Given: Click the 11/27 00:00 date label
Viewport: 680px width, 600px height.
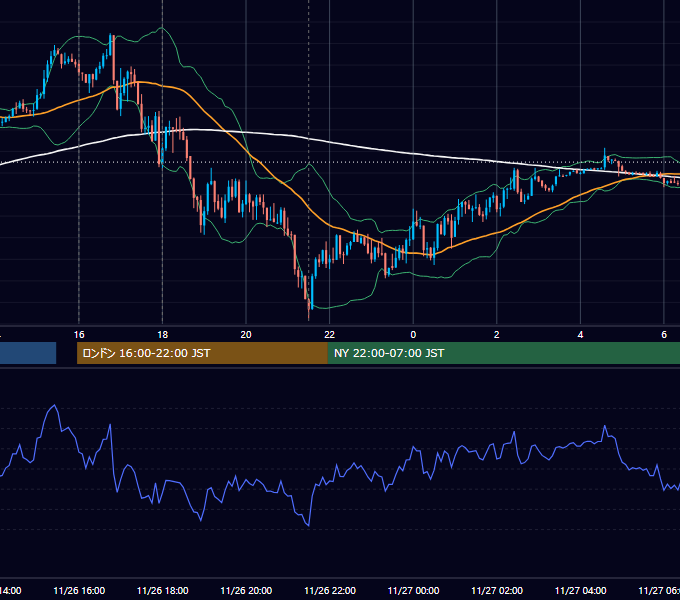Looking at the screenshot, I should [413, 590].
